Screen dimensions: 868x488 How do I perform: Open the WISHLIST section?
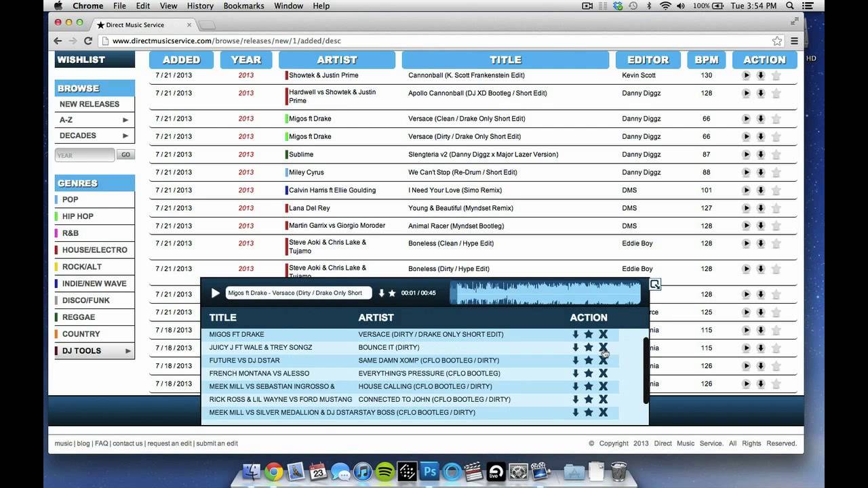tap(94, 60)
